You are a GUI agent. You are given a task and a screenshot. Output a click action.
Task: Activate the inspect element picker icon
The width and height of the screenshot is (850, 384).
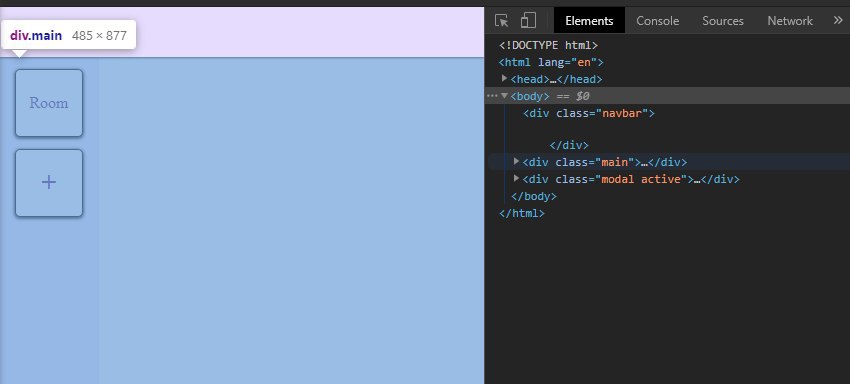[x=501, y=21]
